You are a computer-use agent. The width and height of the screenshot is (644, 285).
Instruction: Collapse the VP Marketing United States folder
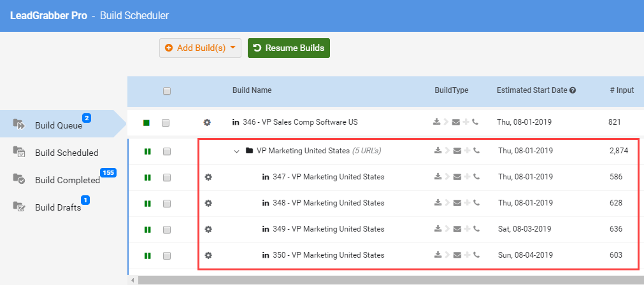(236, 151)
